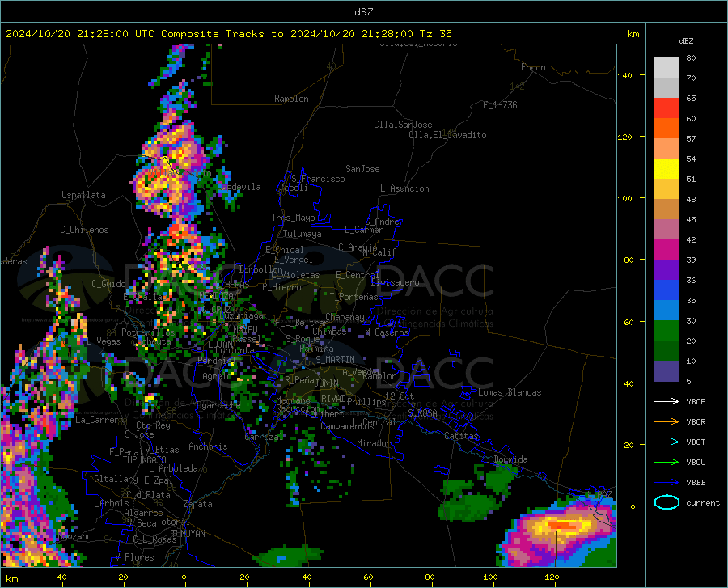Screen dimensions: 728x588
Task: Select the slate 5-10 dBZ swatch
Action: tap(667, 371)
